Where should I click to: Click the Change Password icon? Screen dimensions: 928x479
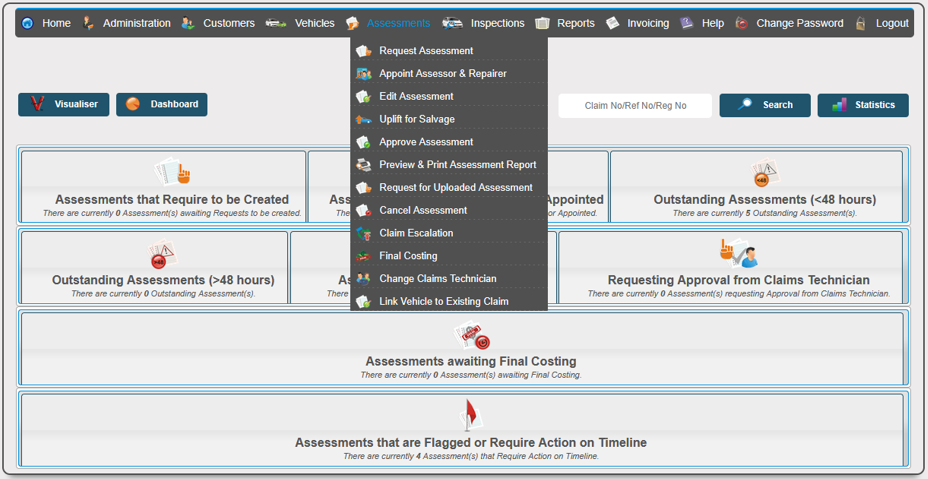[742, 23]
